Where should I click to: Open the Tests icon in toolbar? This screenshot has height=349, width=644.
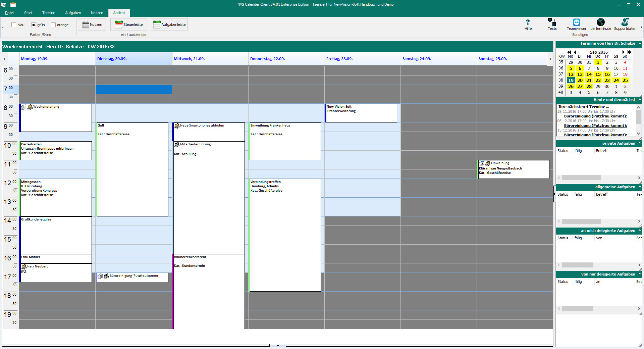[552, 22]
